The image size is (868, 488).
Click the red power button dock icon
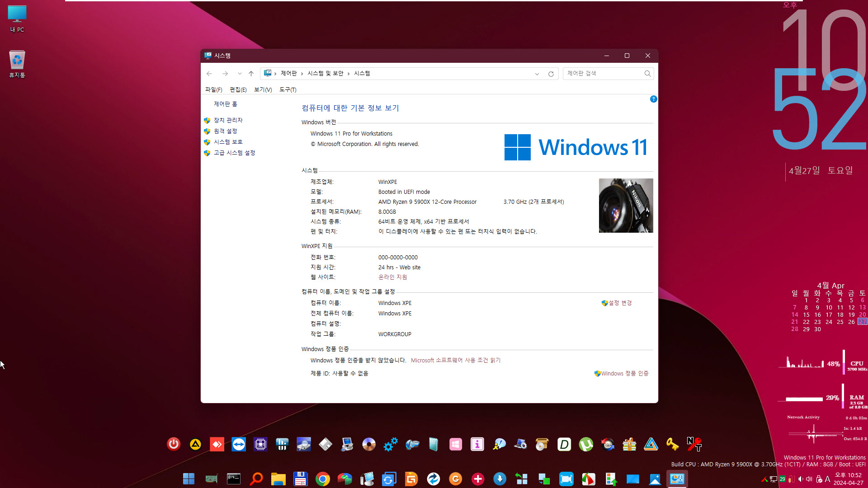(x=174, y=445)
